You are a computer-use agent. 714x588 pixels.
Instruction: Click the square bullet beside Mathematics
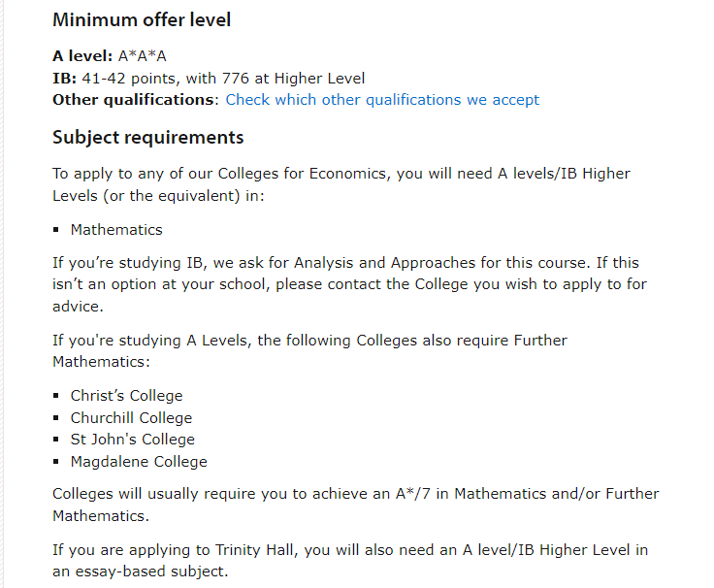pyautogui.click(x=56, y=230)
